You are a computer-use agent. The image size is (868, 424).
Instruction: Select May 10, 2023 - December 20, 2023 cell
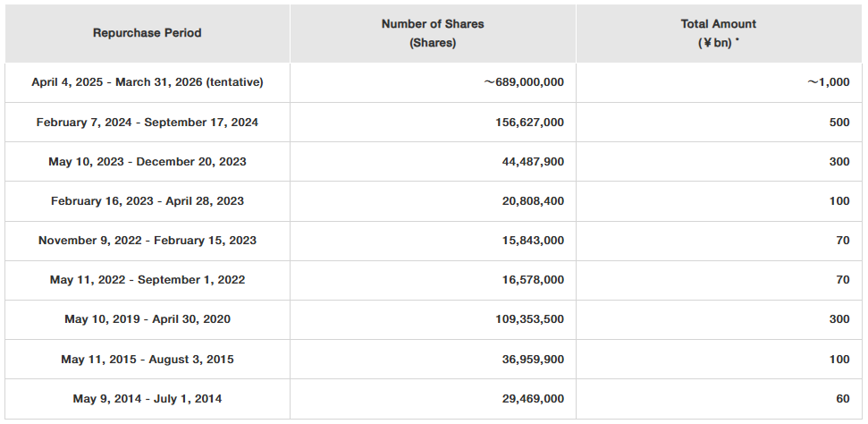point(147,162)
